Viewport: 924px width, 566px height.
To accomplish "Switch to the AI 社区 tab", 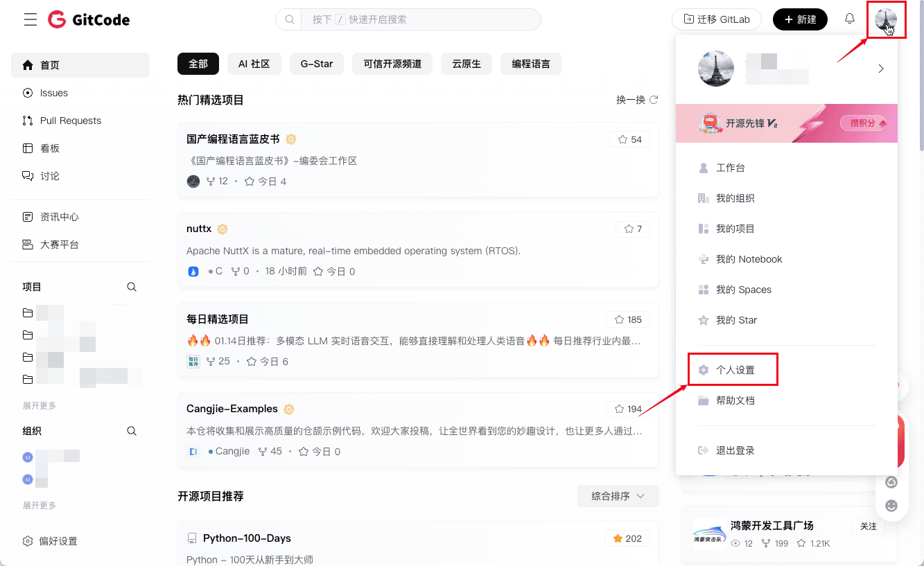I will pyautogui.click(x=254, y=64).
